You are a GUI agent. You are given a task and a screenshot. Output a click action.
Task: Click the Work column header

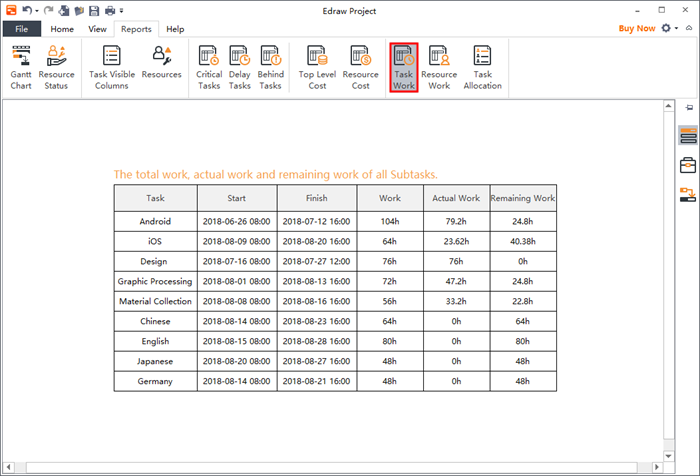pos(390,198)
